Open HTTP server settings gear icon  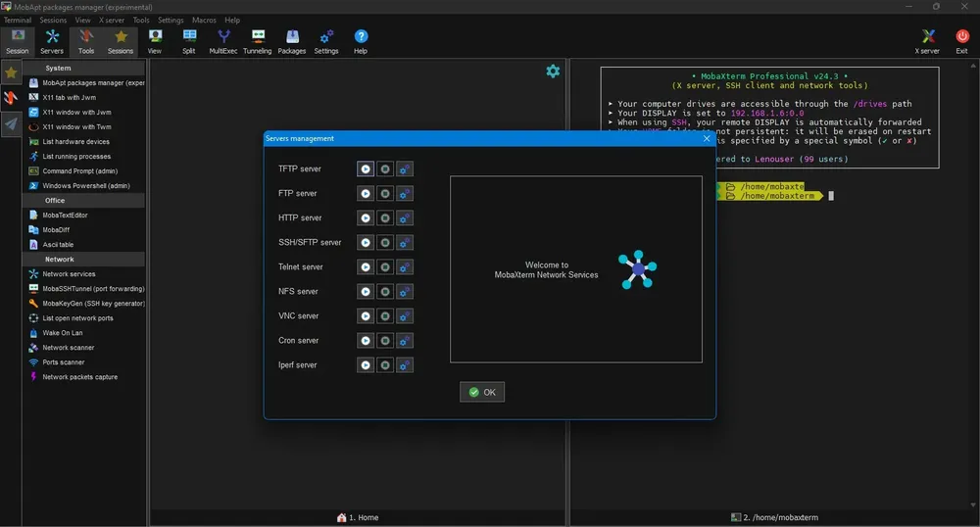tap(405, 217)
